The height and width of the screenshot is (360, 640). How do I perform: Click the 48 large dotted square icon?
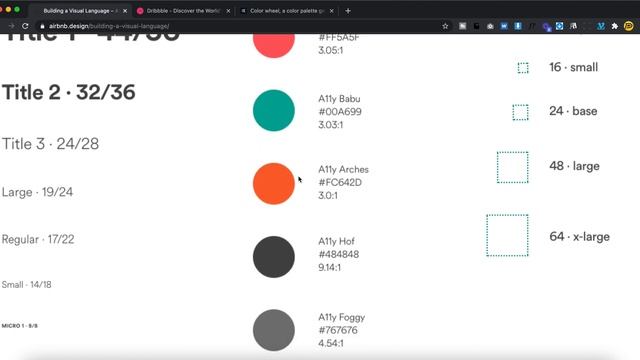[x=513, y=167]
